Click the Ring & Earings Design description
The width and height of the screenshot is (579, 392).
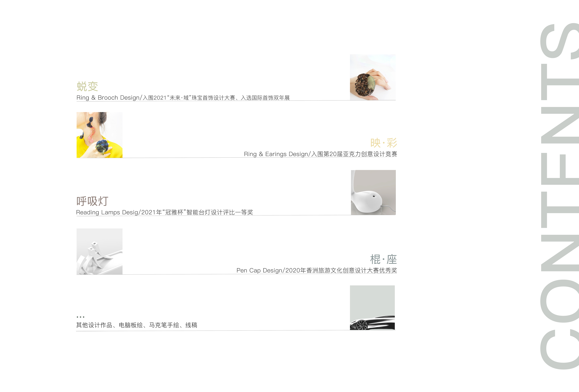(x=320, y=154)
